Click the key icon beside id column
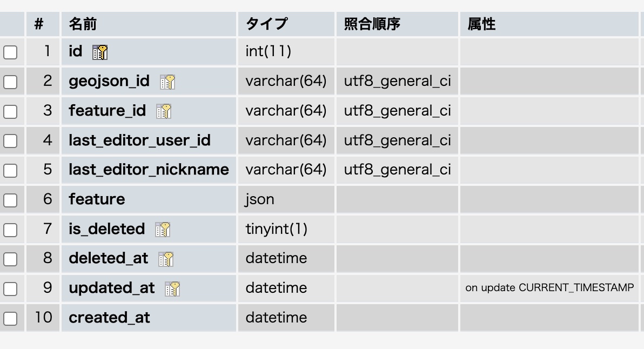This screenshot has width=644, height=349. [x=100, y=52]
